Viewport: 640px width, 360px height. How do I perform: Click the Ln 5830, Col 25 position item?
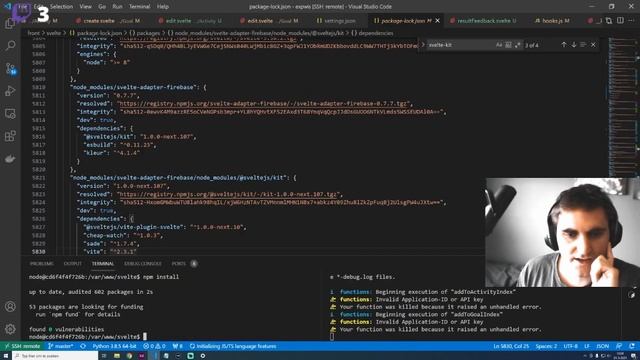click(x=511, y=346)
